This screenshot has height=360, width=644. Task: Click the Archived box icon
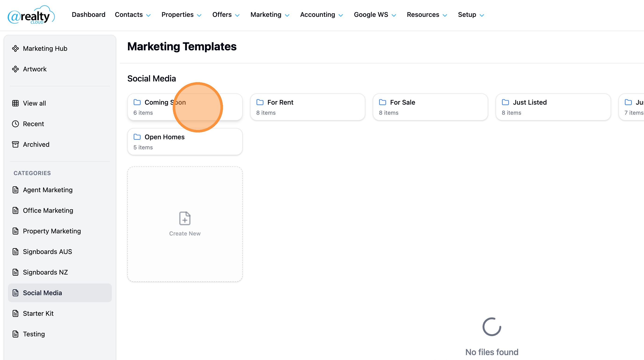click(15, 144)
